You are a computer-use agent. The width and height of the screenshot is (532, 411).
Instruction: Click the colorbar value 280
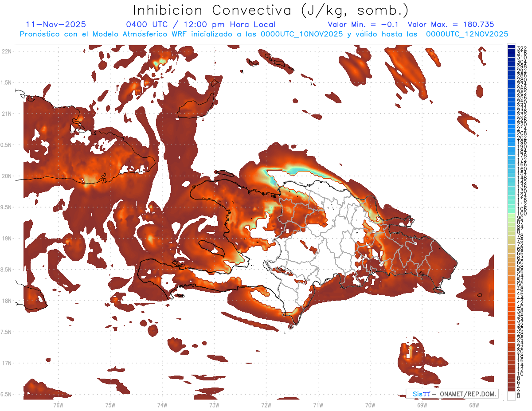coord(522,80)
